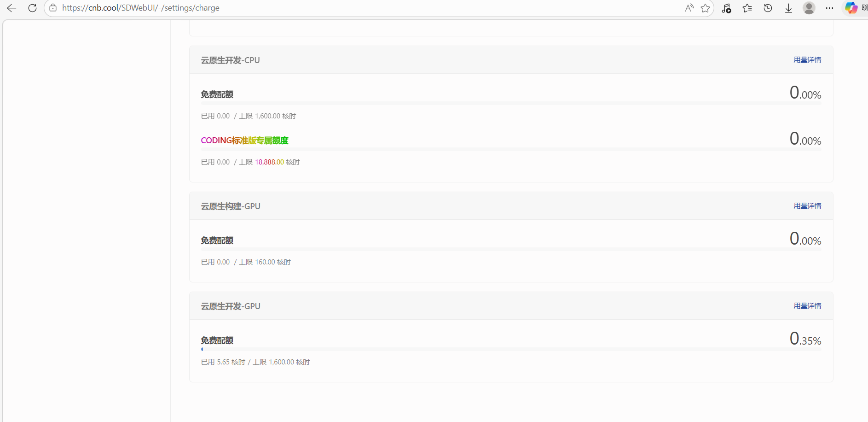The image size is (868, 422).
Task: Open the browser three-dot settings menu
Action: coord(829,8)
